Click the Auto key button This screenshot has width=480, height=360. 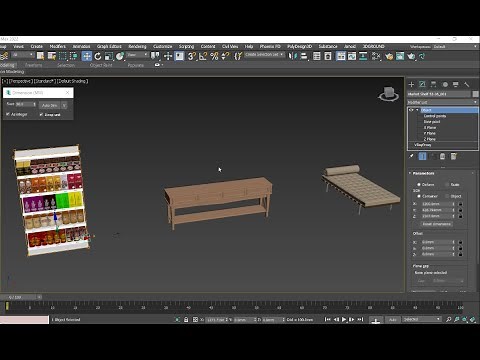tap(393, 319)
